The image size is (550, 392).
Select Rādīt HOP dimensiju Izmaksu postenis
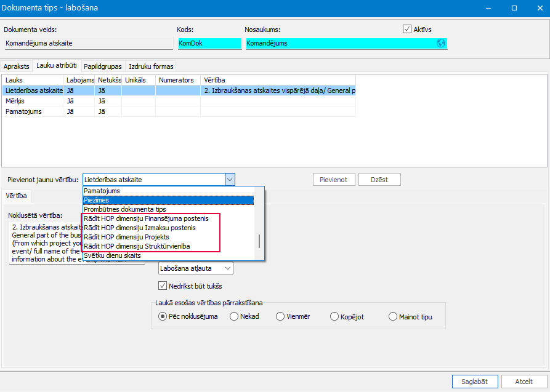coord(168,228)
